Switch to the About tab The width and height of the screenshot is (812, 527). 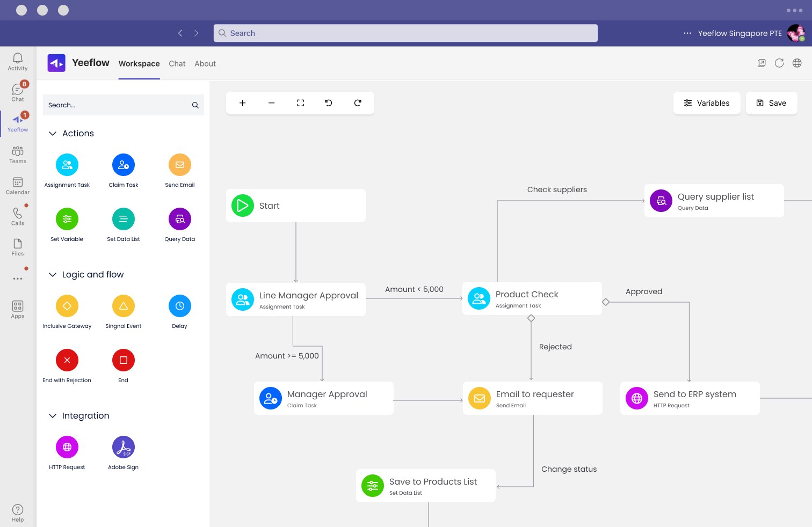click(x=205, y=63)
